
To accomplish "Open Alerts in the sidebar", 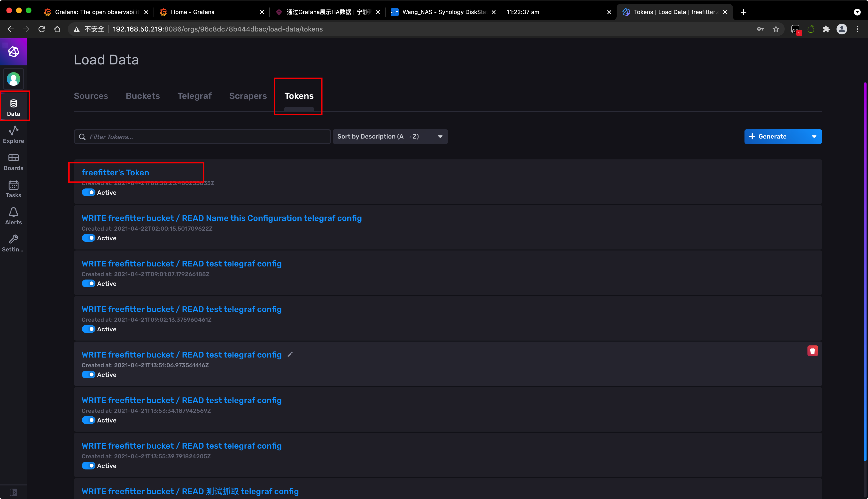I will click(13, 216).
